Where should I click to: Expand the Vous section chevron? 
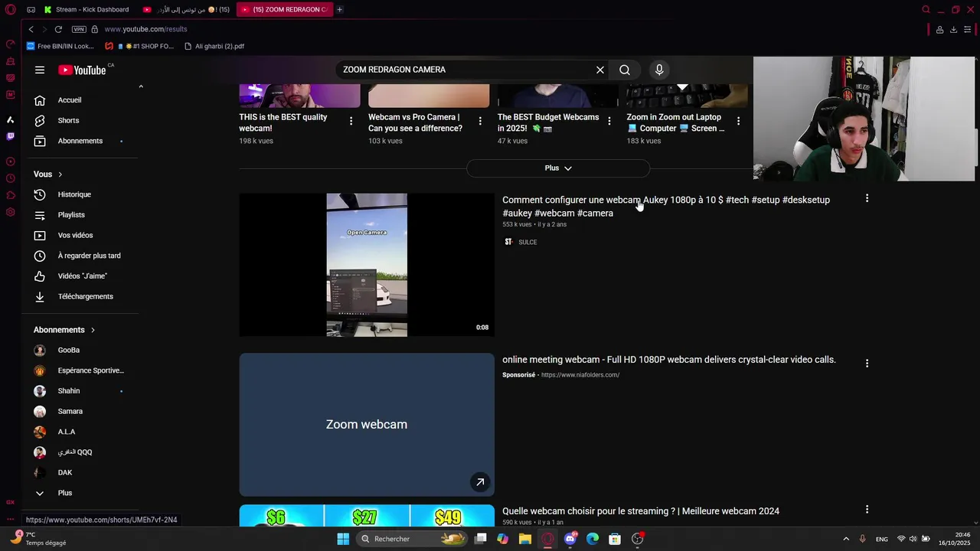60,174
